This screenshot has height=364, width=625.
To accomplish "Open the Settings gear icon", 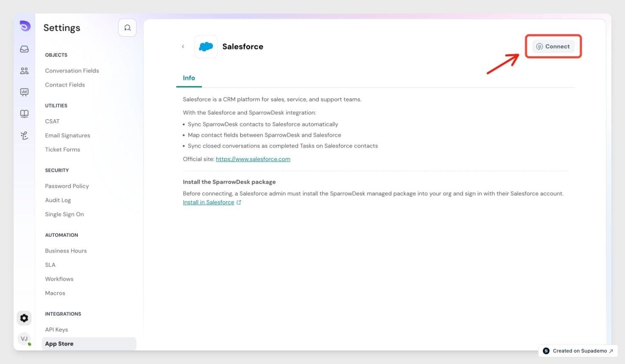I will 24,318.
